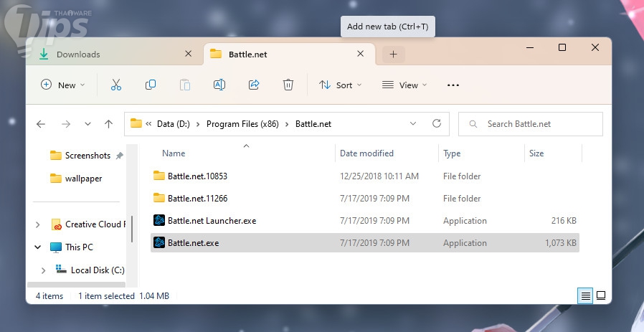Select Local Disk (C:) in sidebar
Viewport: 644px width, 332px height.
[x=98, y=270]
